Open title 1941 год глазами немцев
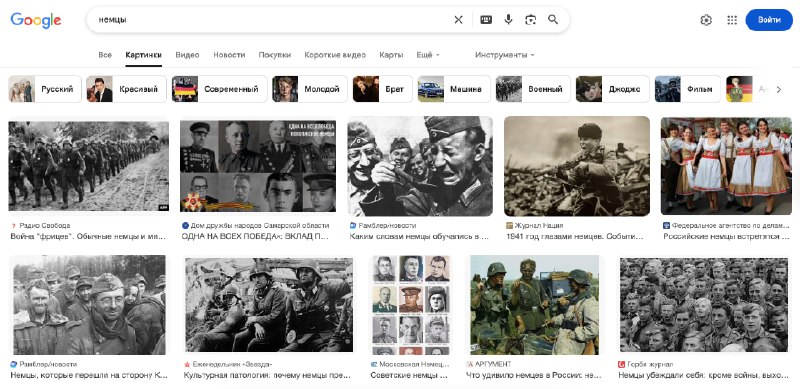 coord(575,236)
